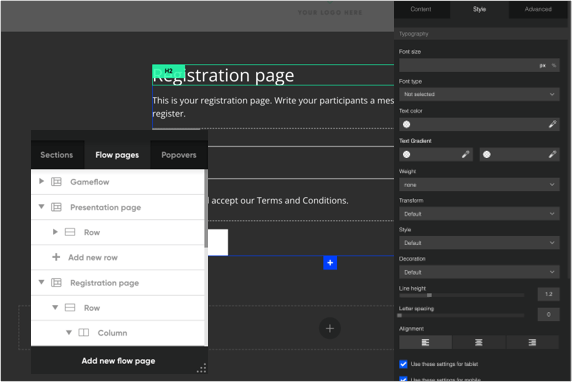Click the second Text Gradient eyedropper icon

point(552,155)
